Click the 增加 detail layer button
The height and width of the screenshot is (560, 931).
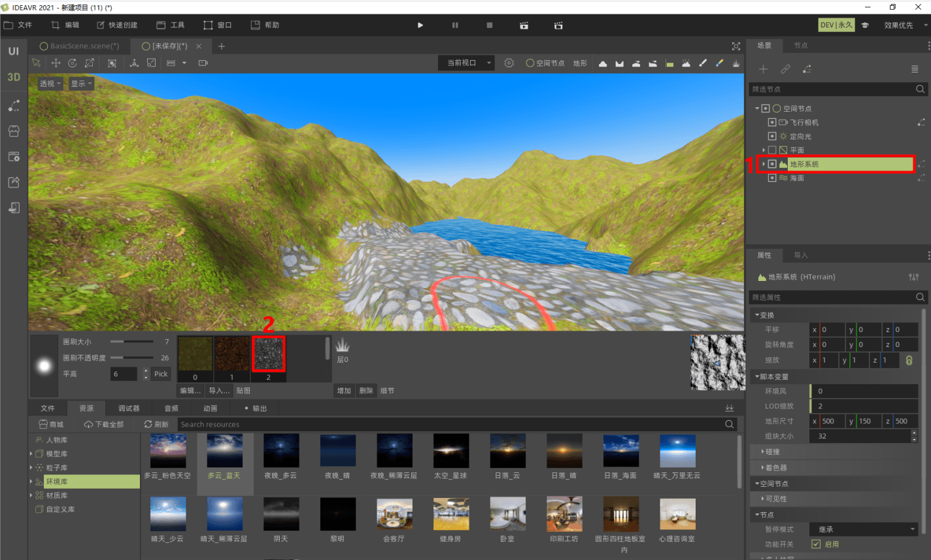click(x=344, y=391)
